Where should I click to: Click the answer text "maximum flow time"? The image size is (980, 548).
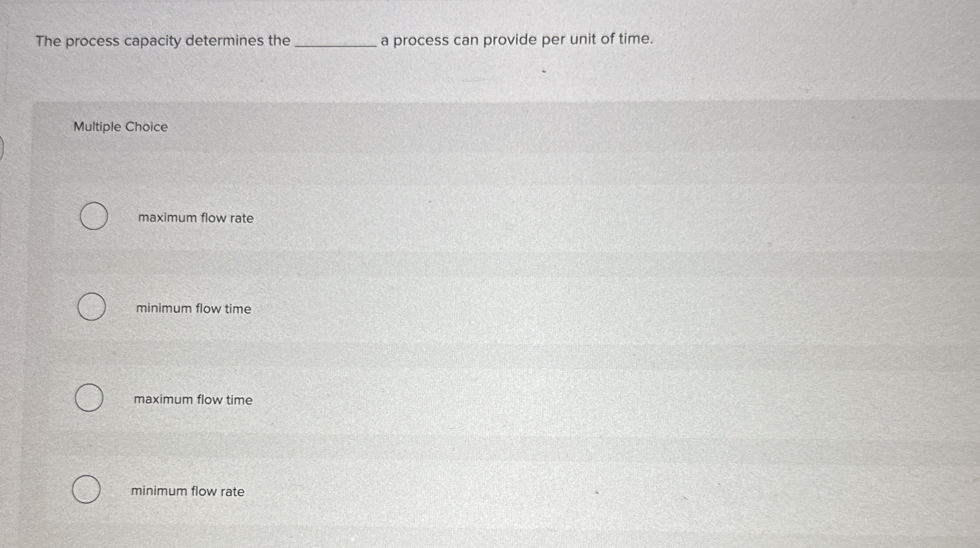coord(192,400)
